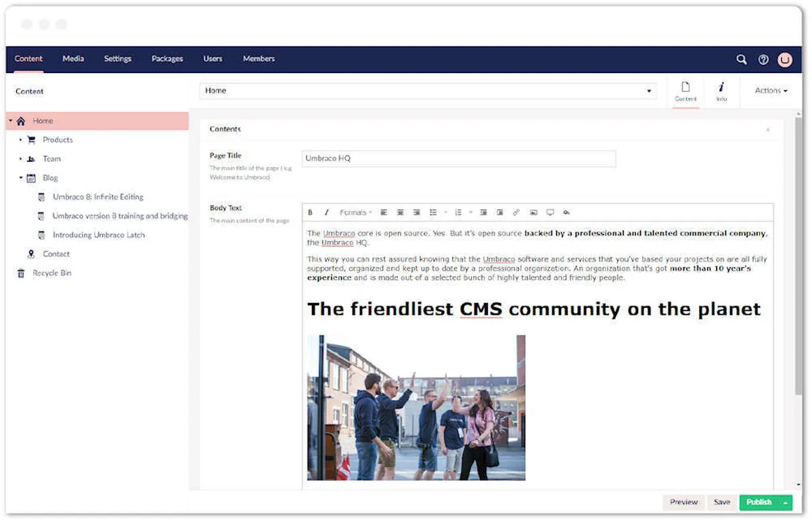
Task: Insert a macro with the key icon
Action: pyautogui.click(x=566, y=212)
